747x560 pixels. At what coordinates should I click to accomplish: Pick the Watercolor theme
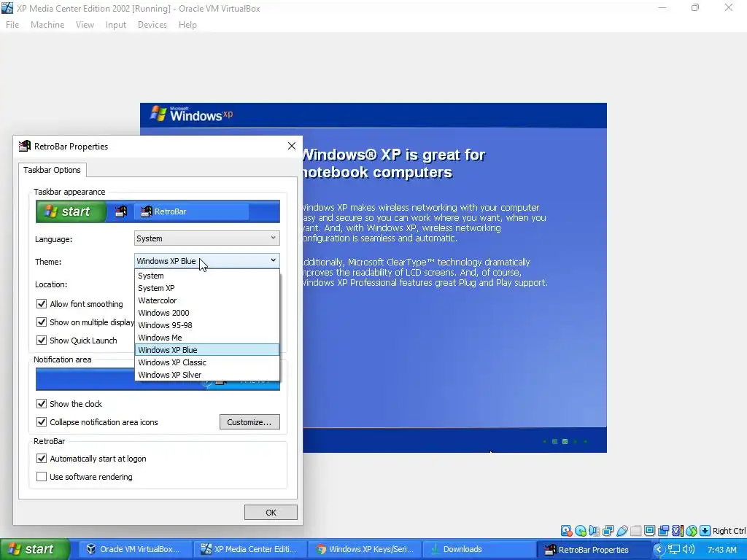(206, 300)
